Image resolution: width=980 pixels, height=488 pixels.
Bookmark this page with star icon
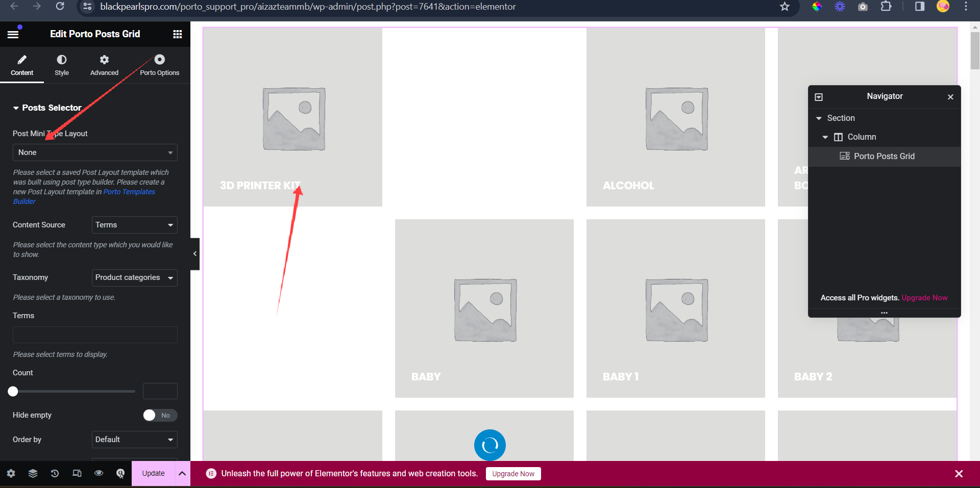click(x=785, y=7)
